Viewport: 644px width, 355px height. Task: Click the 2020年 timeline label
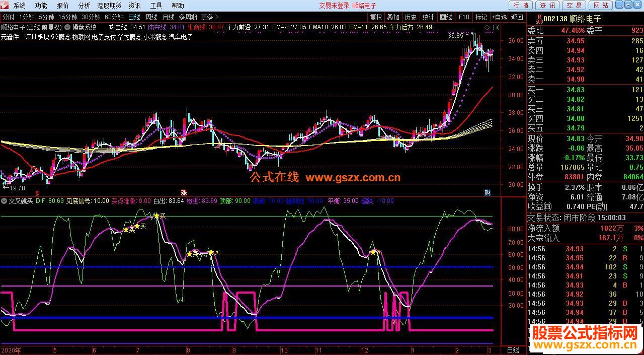point(10,350)
